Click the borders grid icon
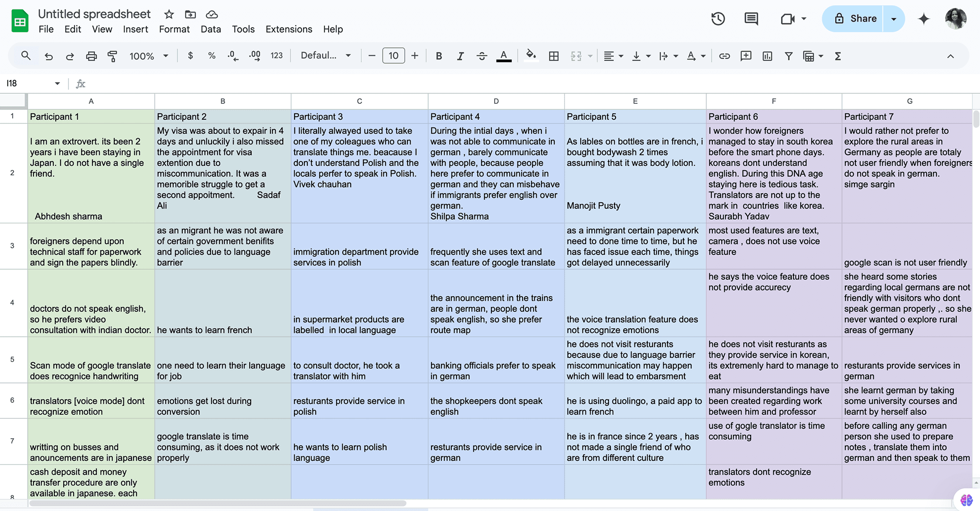980x511 pixels. [554, 56]
